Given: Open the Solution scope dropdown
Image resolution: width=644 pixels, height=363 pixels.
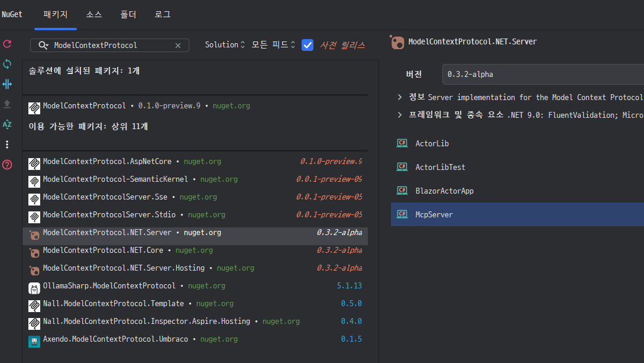Looking at the screenshot, I should coord(225,45).
